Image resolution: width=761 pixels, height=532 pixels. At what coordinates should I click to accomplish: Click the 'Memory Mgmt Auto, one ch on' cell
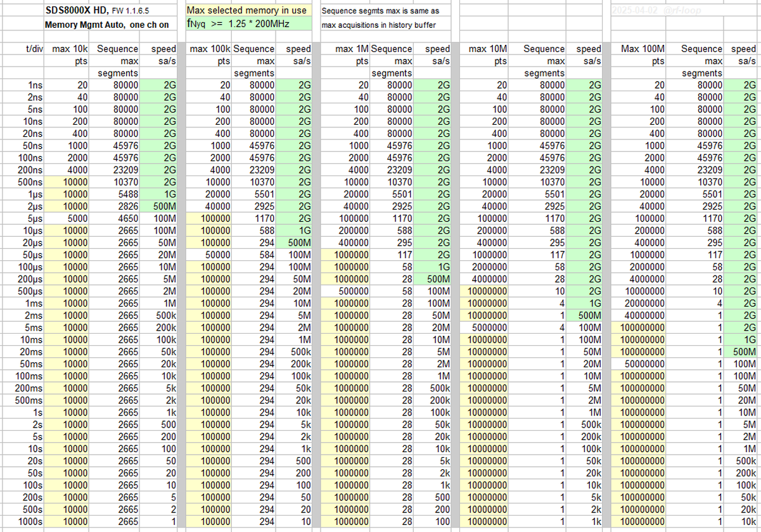pyautogui.click(x=106, y=25)
